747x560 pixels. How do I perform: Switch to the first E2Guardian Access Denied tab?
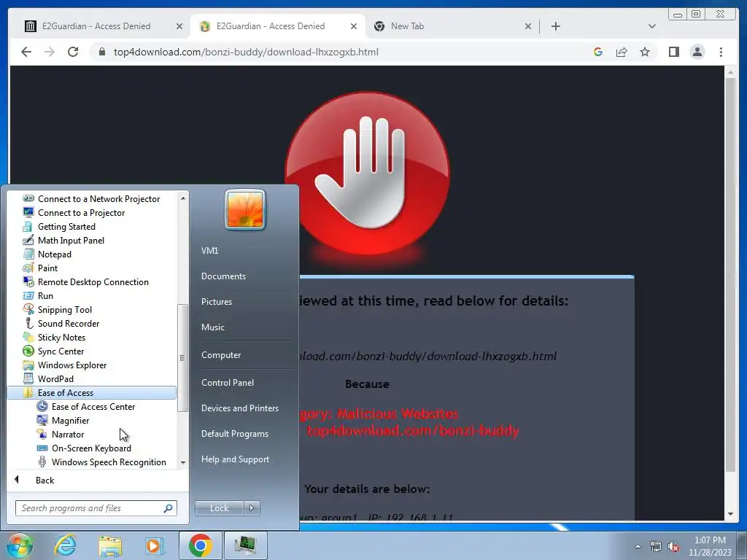pos(96,26)
